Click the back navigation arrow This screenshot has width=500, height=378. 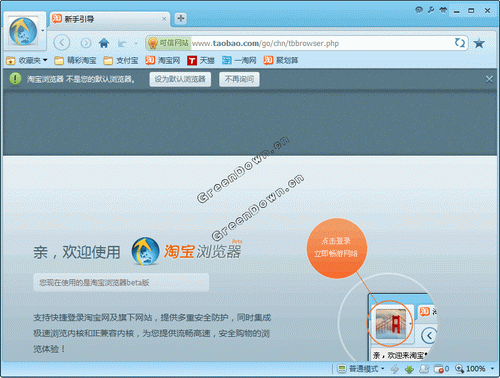coord(62,43)
